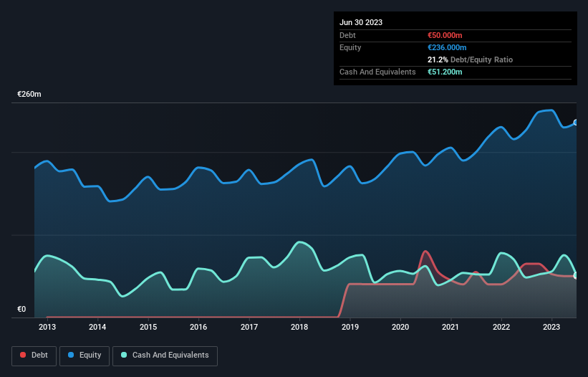This screenshot has height=377, width=588.
Task: Click the €260m y-axis label
Action: [29, 95]
